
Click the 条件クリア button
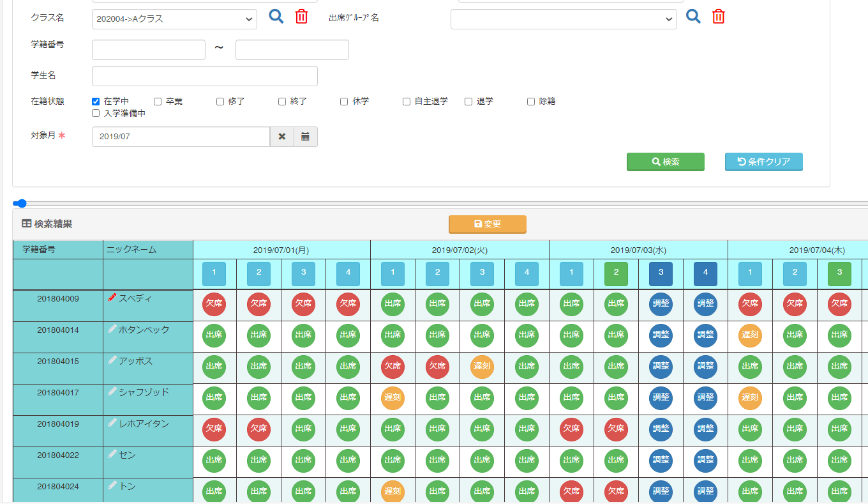tap(764, 162)
